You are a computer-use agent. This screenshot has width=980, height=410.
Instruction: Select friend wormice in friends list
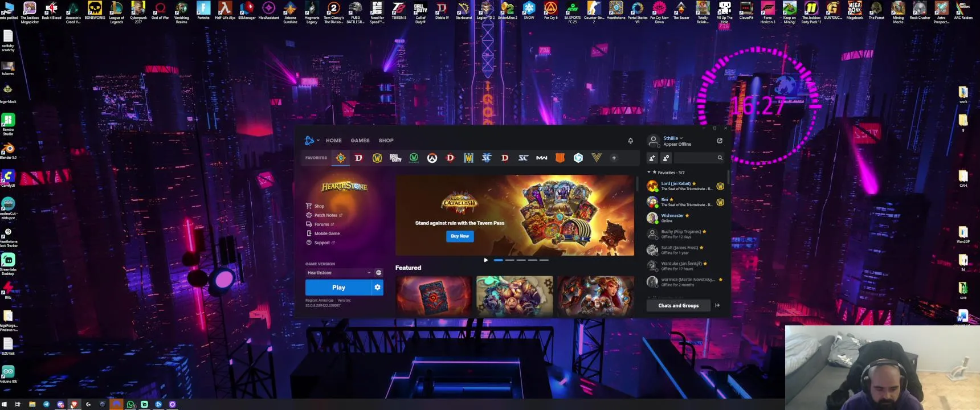coord(686,282)
